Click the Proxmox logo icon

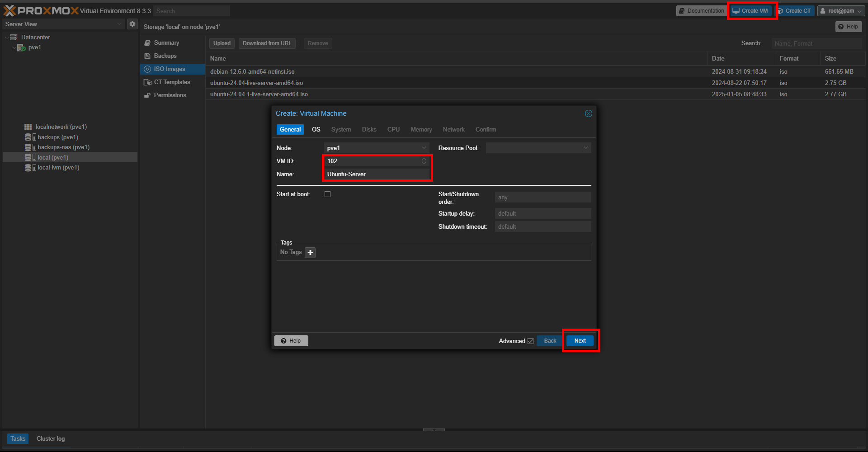click(x=9, y=11)
